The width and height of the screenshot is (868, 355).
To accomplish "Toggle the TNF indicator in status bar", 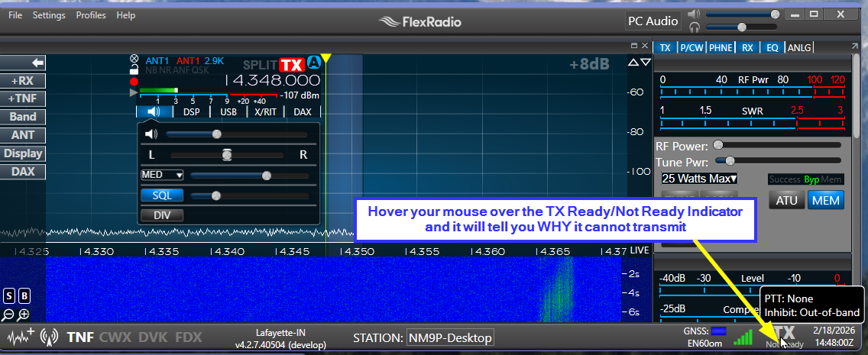I will [x=80, y=337].
